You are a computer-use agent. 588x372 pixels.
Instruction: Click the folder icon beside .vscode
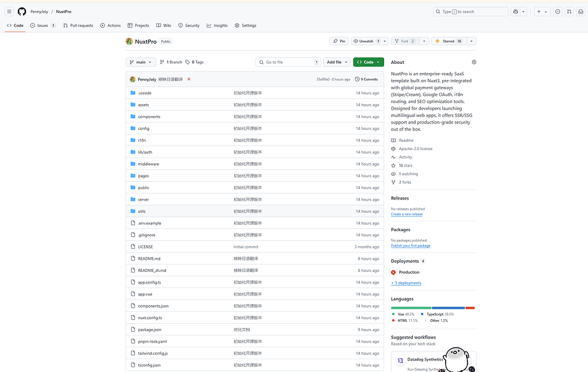click(133, 93)
